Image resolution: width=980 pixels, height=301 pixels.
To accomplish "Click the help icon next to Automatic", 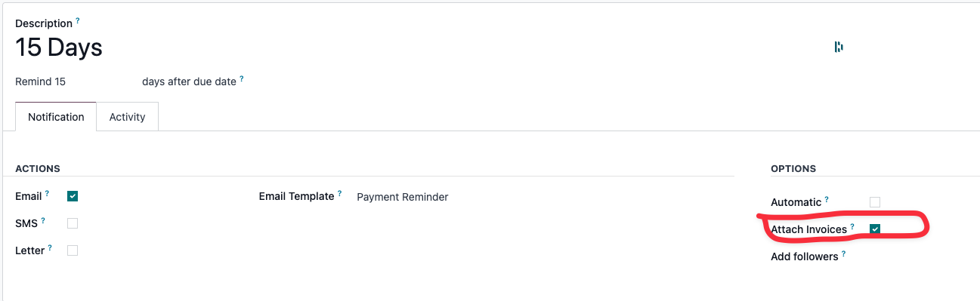I will [x=827, y=200].
